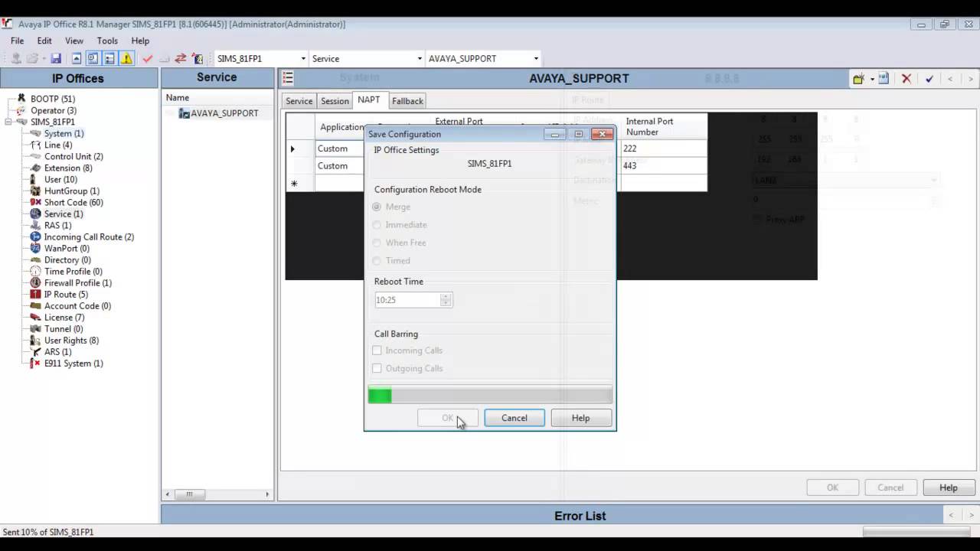Screen dimensions: 980x551
Task: Click the HuntGroup (1) tree icon
Action: tap(35, 191)
